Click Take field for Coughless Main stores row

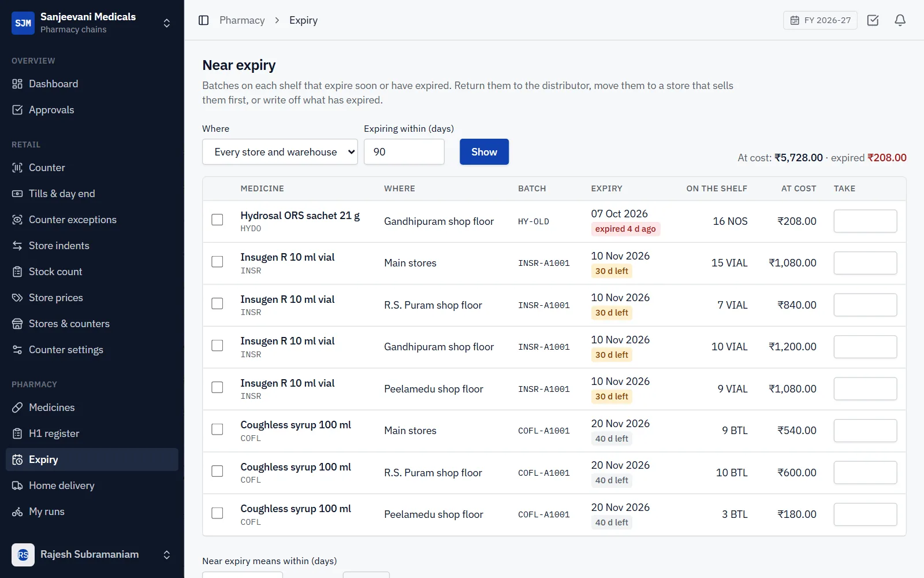[x=865, y=431]
